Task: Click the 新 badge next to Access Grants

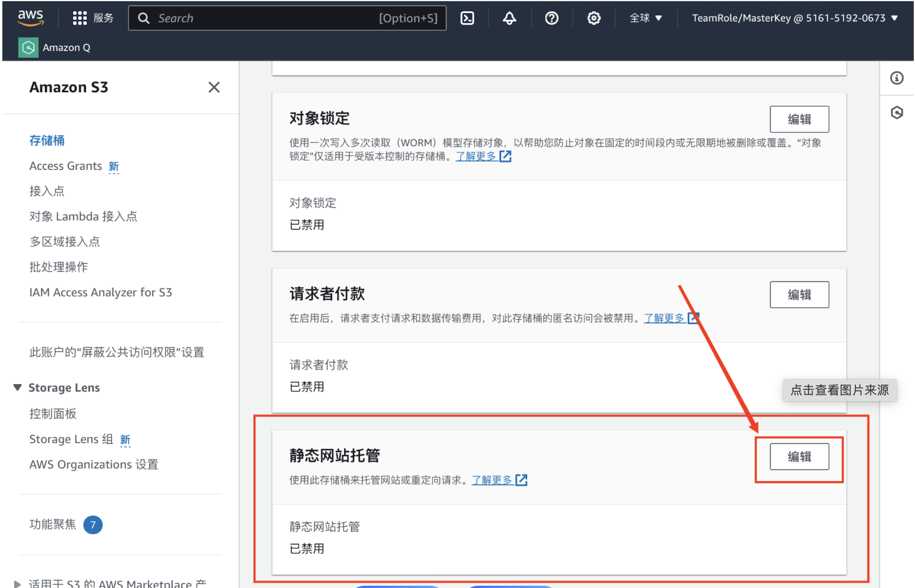Action: click(114, 167)
